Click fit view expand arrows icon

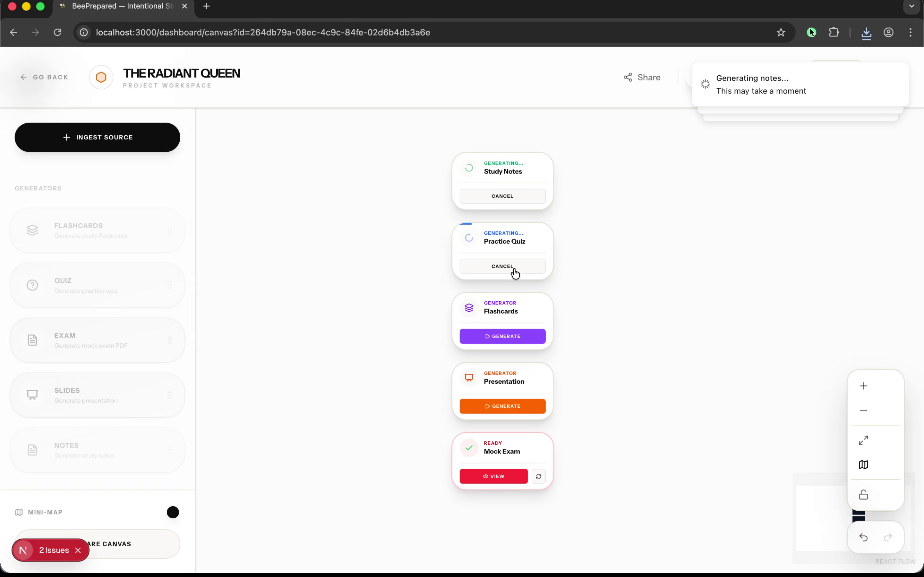[x=863, y=440]
